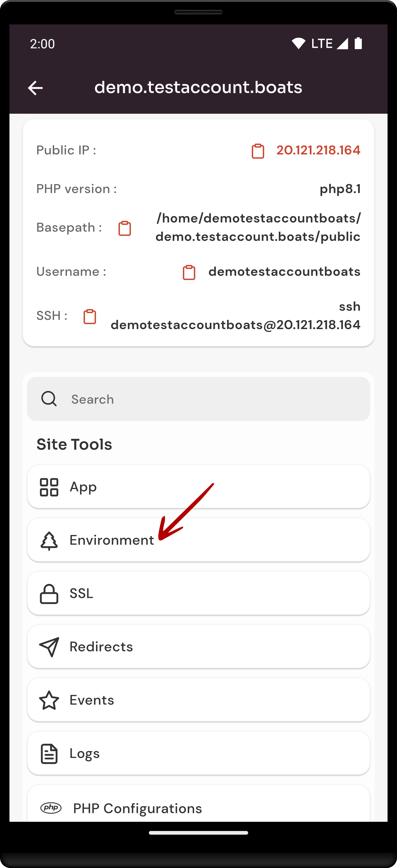Tap the Wi-Fi status icon
Image resolution: width=397 pixels, height=868 pixels.
[299, 44]
